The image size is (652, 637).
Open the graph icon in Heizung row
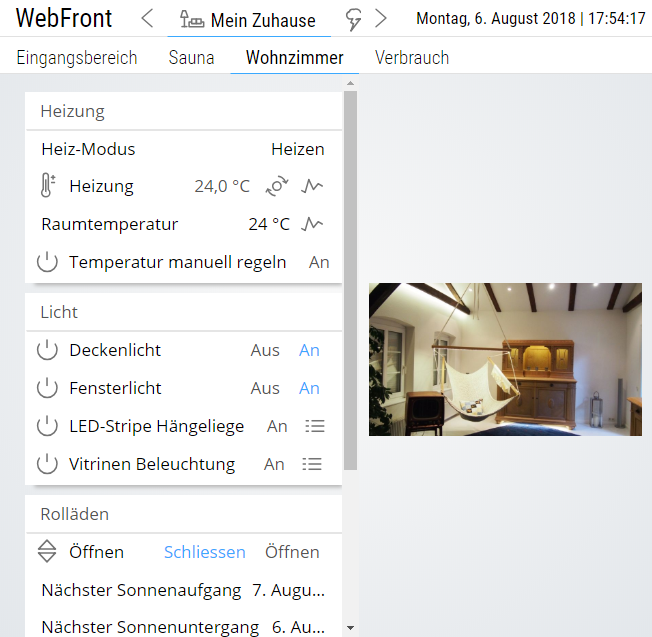pyautogui.click(x=313, y=186)
